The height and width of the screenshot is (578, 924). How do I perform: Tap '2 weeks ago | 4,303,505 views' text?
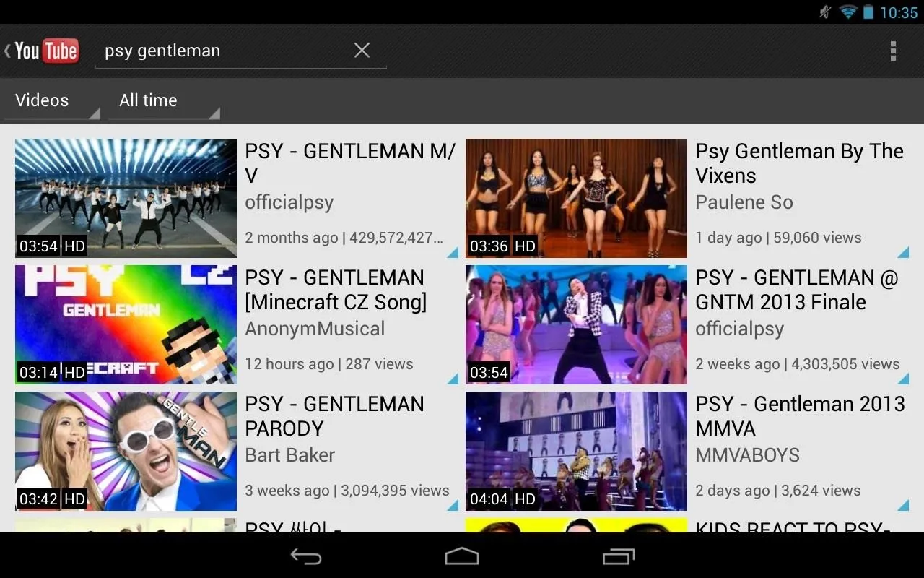(798, 364)
